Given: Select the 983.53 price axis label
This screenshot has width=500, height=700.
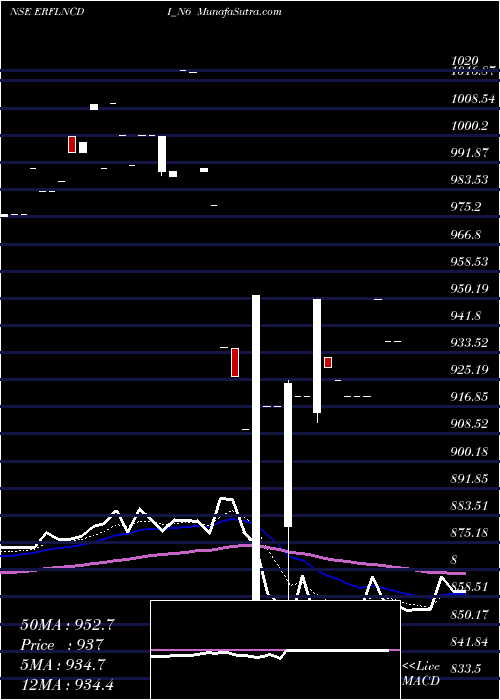Looking at the screenshot, I should point(469,180).
